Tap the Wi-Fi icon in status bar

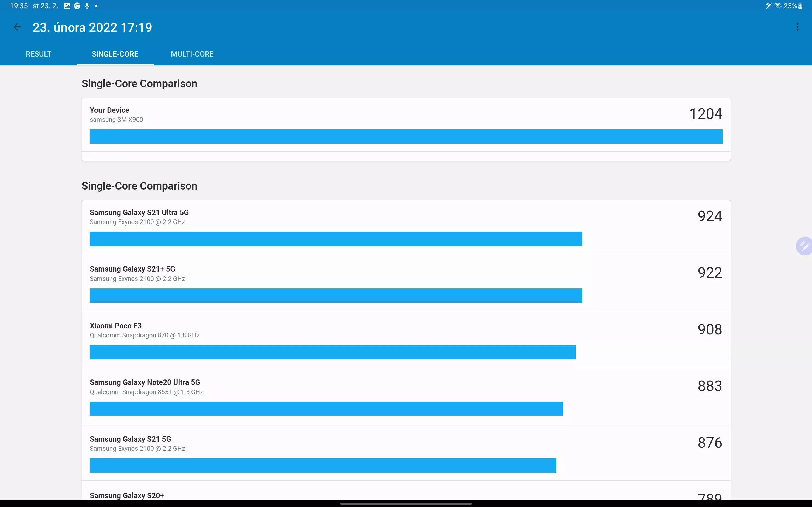pyautogui.click(x=778, y=6)
